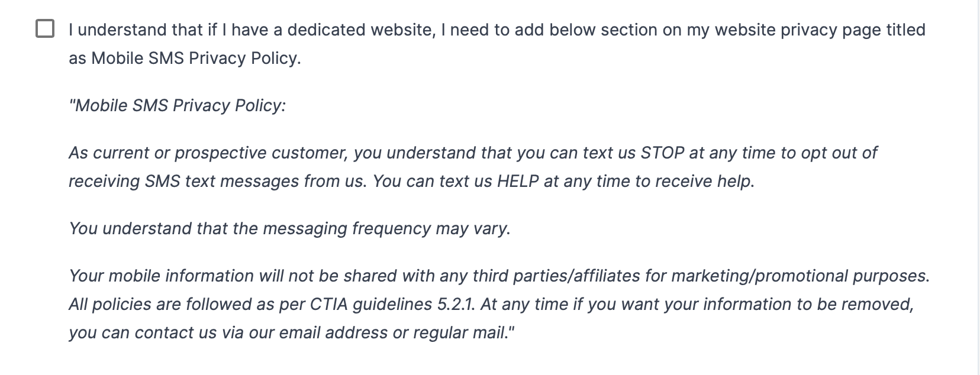980x375 pixels.
Task: Click the italic "Mobile SMS Privacy Policy:" heading
Action: pos(178,105)
